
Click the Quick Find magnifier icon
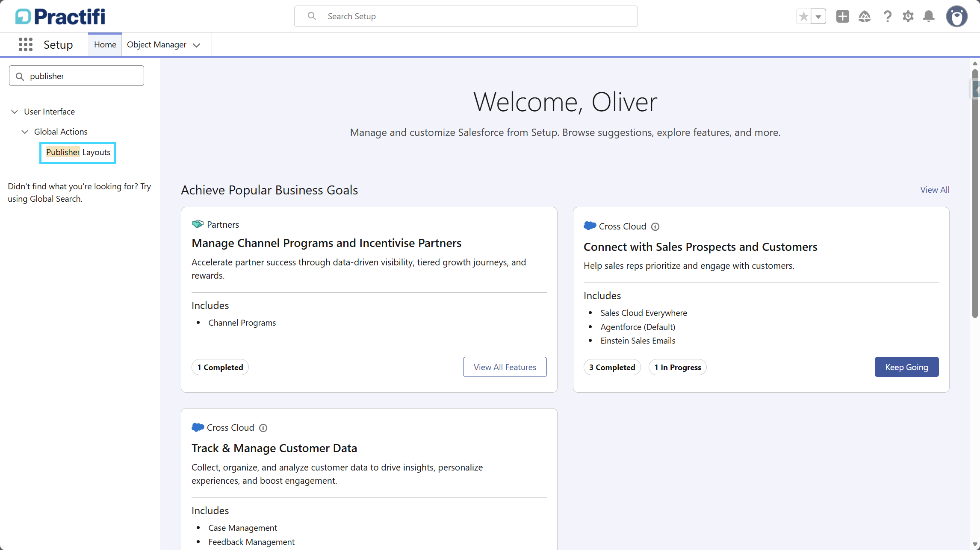click(20, 76)
